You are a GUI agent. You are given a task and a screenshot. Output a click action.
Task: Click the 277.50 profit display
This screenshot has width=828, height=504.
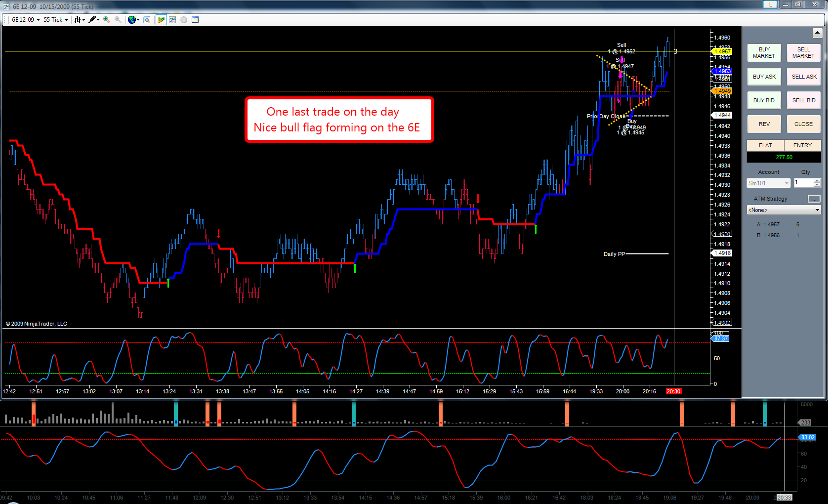(784, 157)
